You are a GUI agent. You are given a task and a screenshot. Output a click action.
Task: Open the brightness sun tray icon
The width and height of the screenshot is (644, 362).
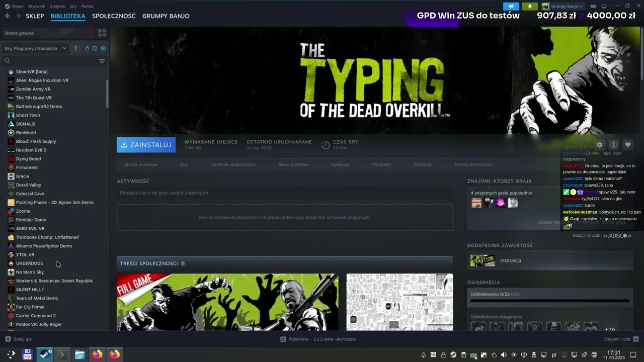(514, 354)
